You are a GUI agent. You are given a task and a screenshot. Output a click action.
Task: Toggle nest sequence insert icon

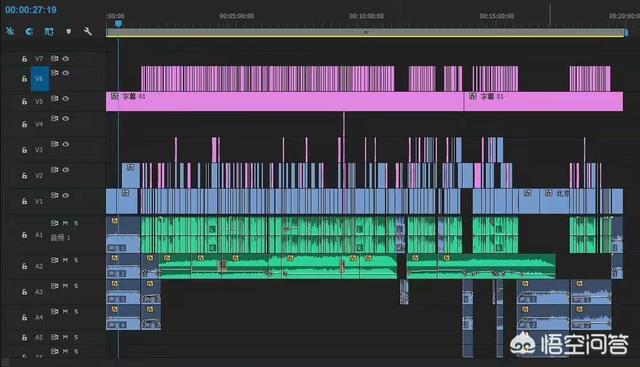(x=10, y=31)
